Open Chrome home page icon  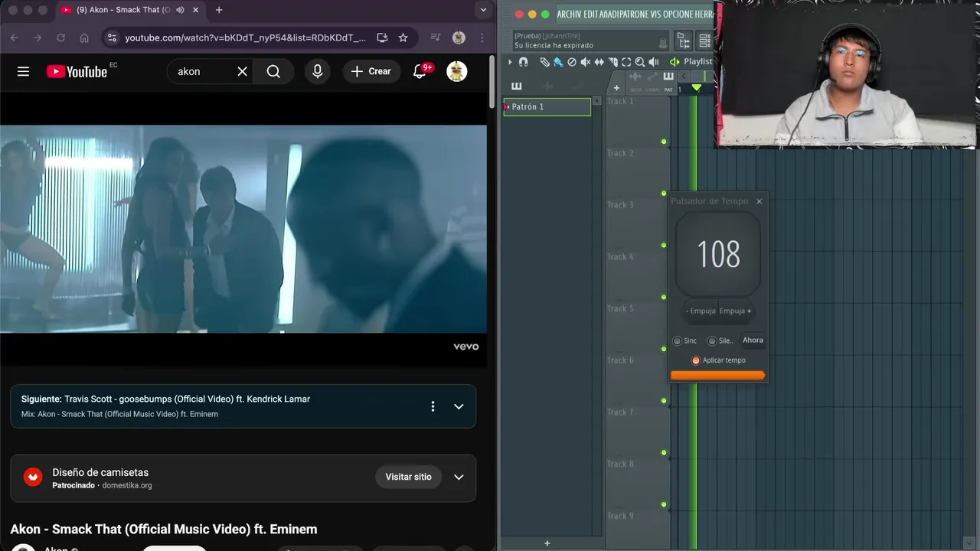point(84,37)
